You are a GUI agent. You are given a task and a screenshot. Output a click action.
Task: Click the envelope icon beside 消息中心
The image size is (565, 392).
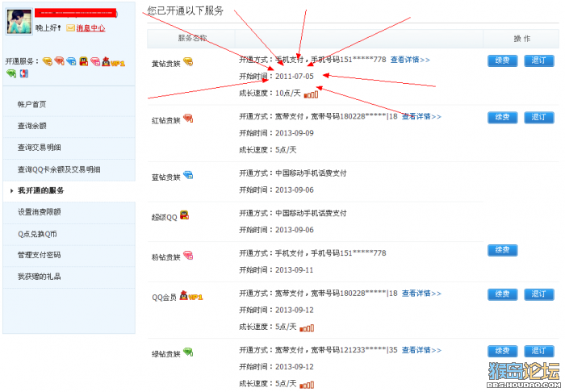71,27
